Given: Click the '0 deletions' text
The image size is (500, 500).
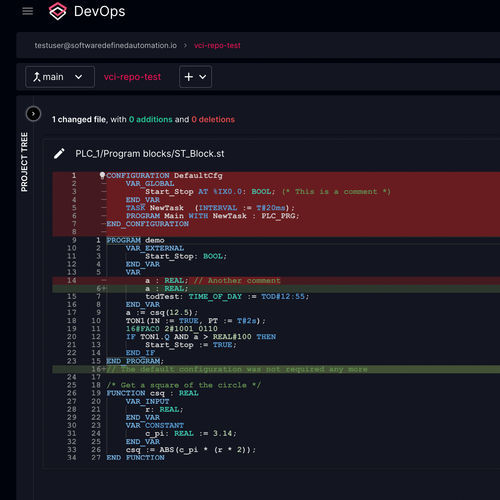Looking at the screenshot, I should coord(213,119).
